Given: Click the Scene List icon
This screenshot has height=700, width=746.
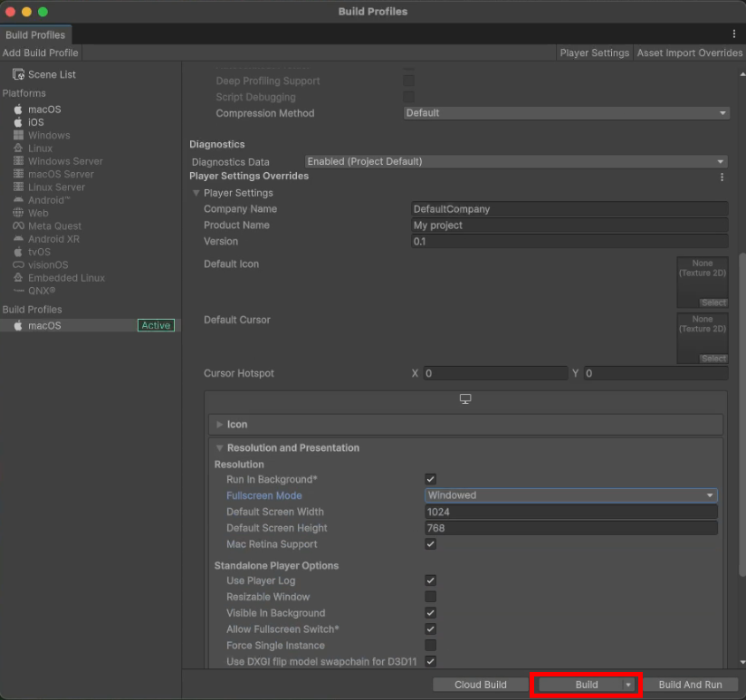Looking at the screenshot, I should [x=18, y=74].
